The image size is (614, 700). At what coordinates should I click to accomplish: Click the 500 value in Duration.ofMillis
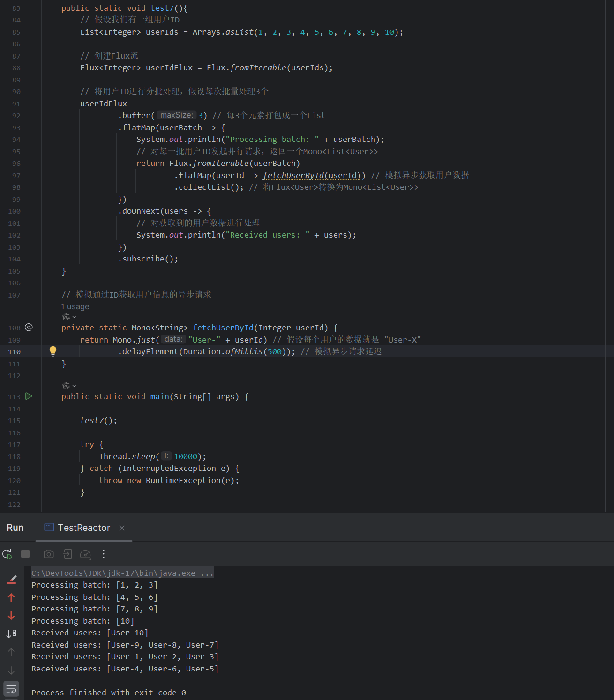275,351
